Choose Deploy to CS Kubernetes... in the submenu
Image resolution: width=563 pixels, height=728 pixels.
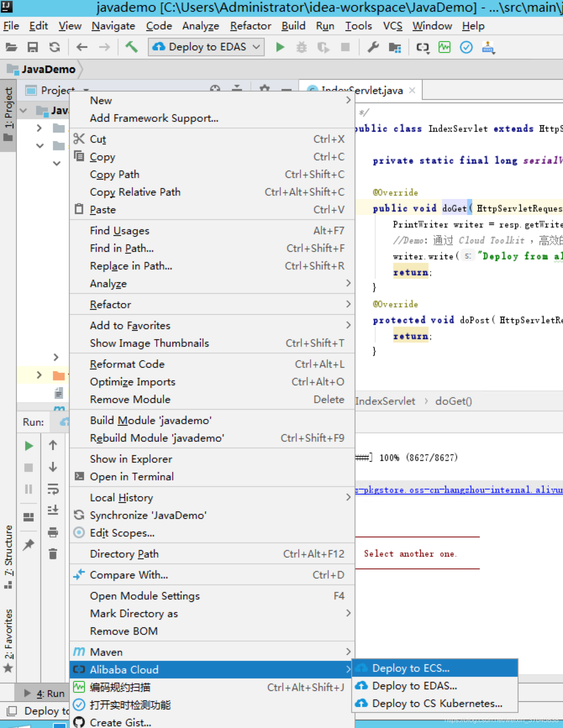[x=435, y=703]
